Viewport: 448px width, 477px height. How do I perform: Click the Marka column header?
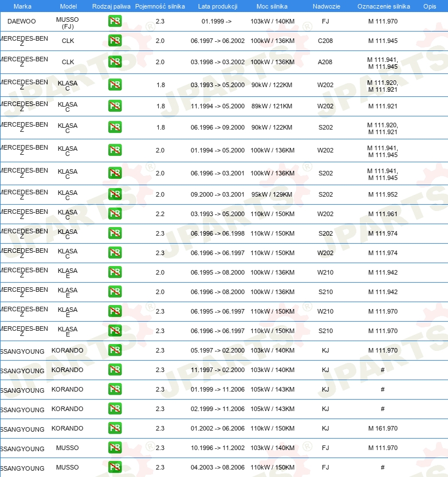(22, 6)
